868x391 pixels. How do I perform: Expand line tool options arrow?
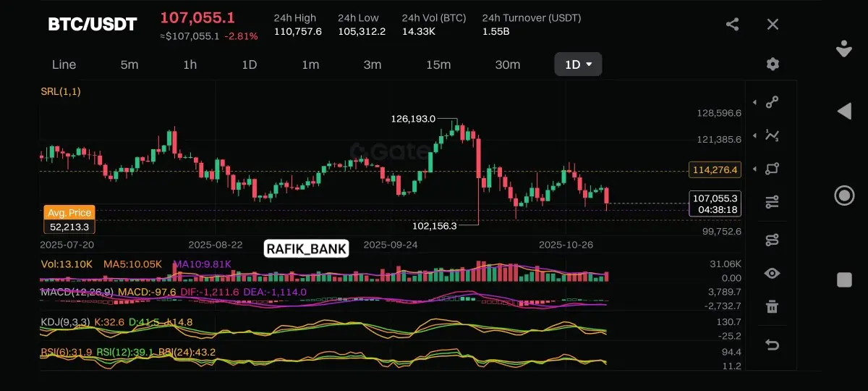click(755, 103)
